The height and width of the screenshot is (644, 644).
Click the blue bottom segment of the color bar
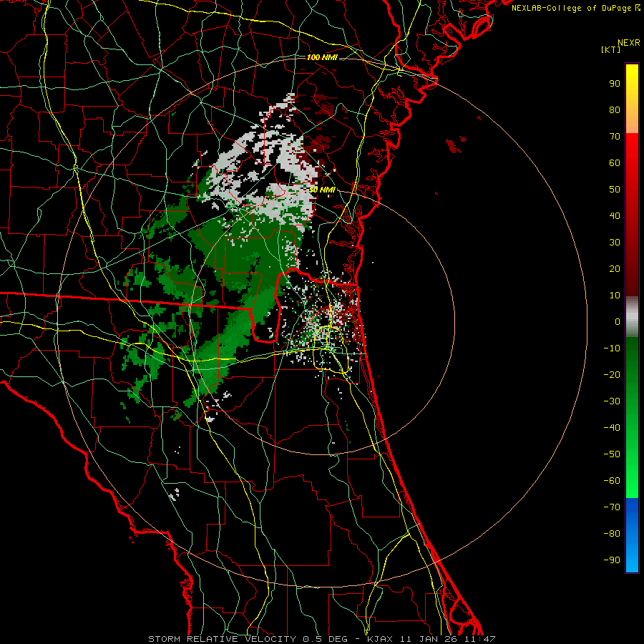632,535
